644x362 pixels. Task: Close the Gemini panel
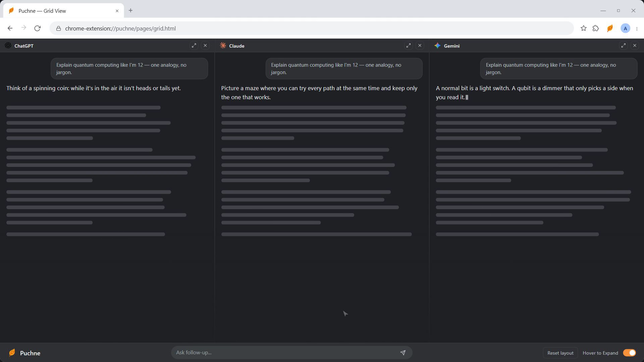635,46
